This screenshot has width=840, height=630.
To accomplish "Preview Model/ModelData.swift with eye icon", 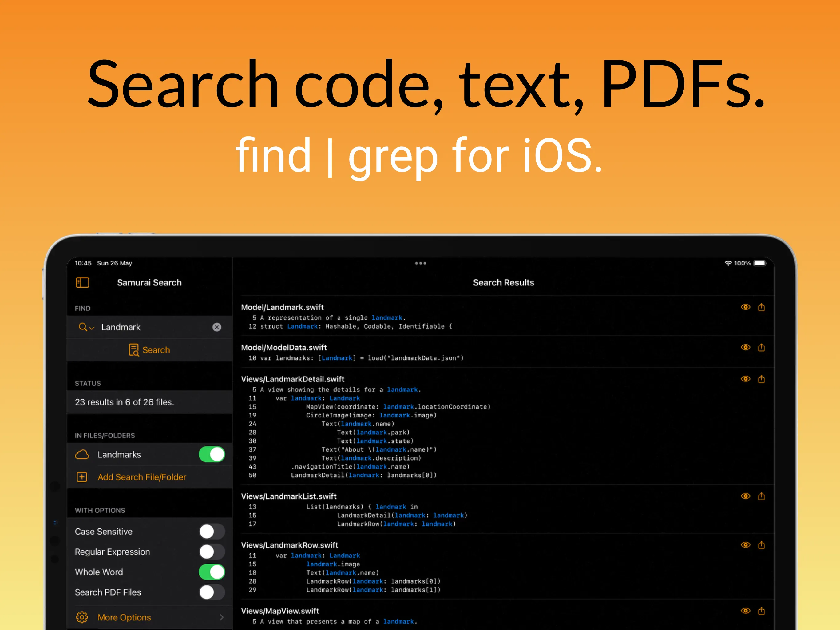I will (745, 347).
